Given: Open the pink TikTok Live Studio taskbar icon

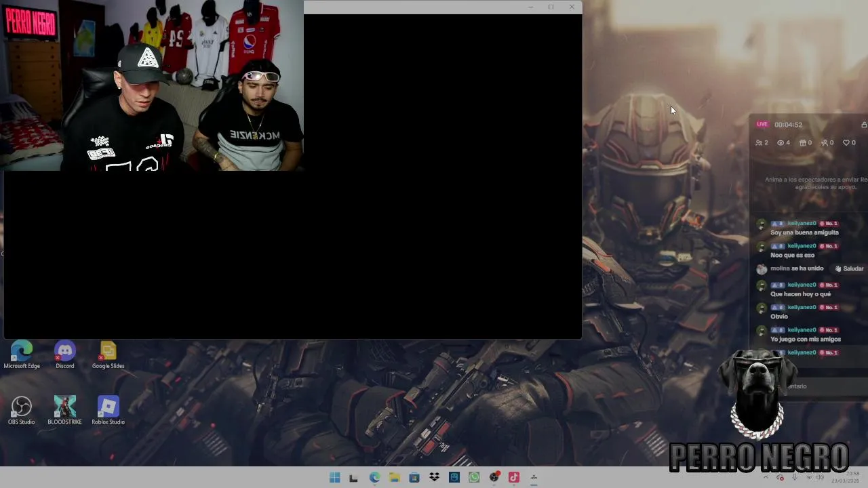Looking at the screenshot, I should (514, 478).
